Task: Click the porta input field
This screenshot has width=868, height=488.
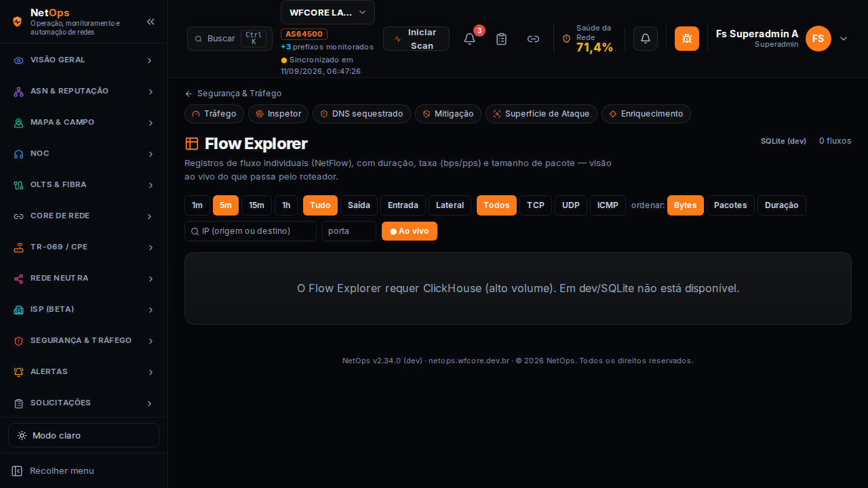Action: [x=349, y=231]
